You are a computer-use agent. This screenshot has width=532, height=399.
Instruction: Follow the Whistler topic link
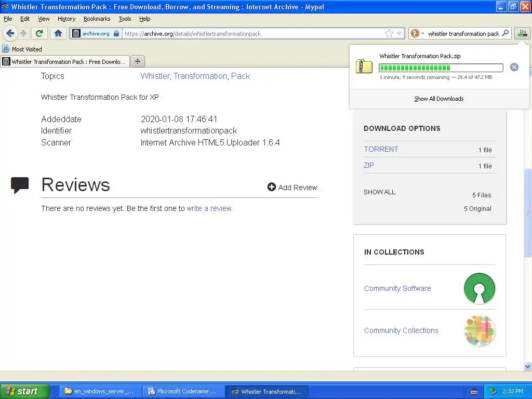155,76
